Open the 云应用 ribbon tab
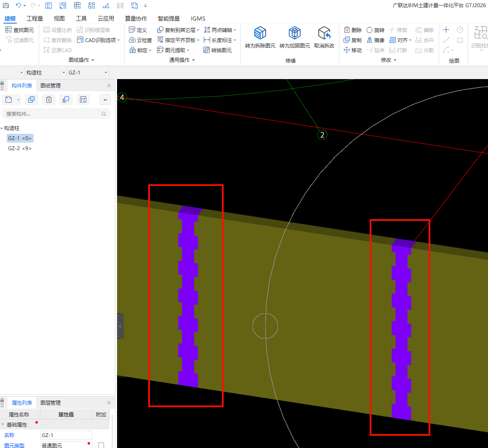 [x=106, y=19]
